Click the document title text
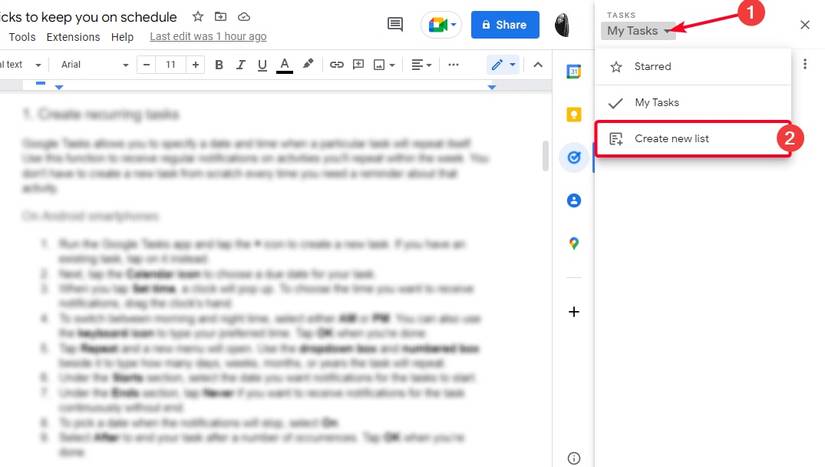The image size is (825, 467). coord(88,17)
